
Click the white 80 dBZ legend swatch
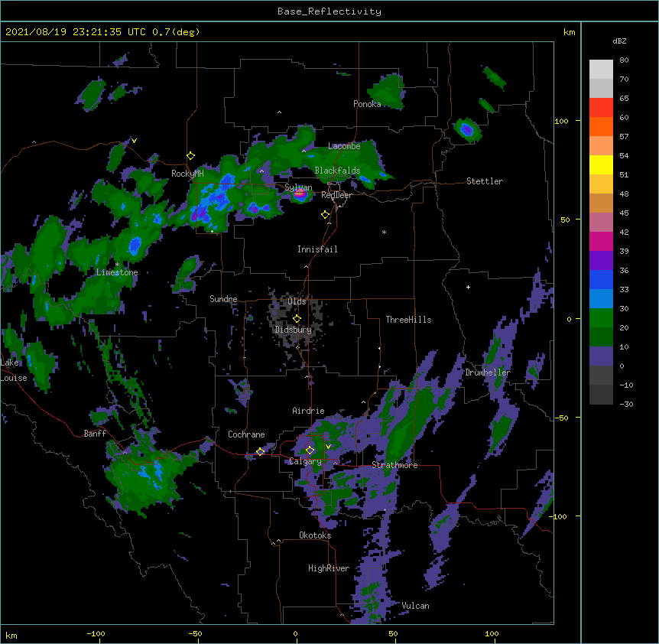(x=601, y=70)
